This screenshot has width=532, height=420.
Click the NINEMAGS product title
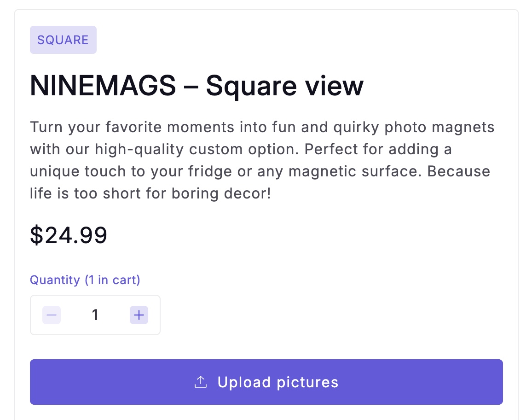197,86
